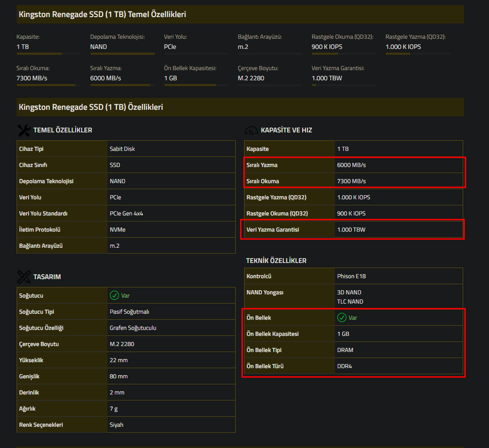The width and height of the screenshot is (489, 448).
Task: Click the TLC NAND value
Action: (x=350, y=302)
